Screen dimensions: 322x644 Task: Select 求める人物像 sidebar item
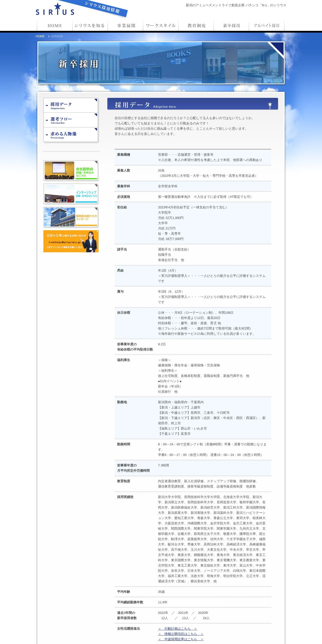coord(71,135)
